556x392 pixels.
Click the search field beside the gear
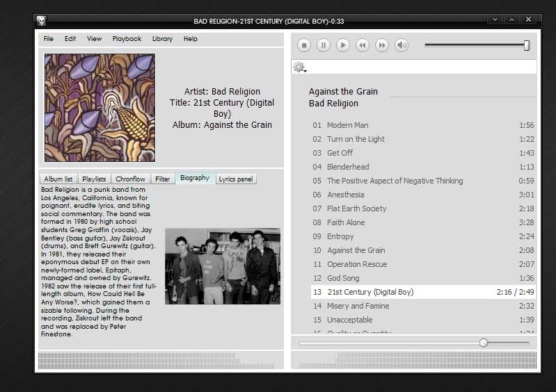[420, 67]
